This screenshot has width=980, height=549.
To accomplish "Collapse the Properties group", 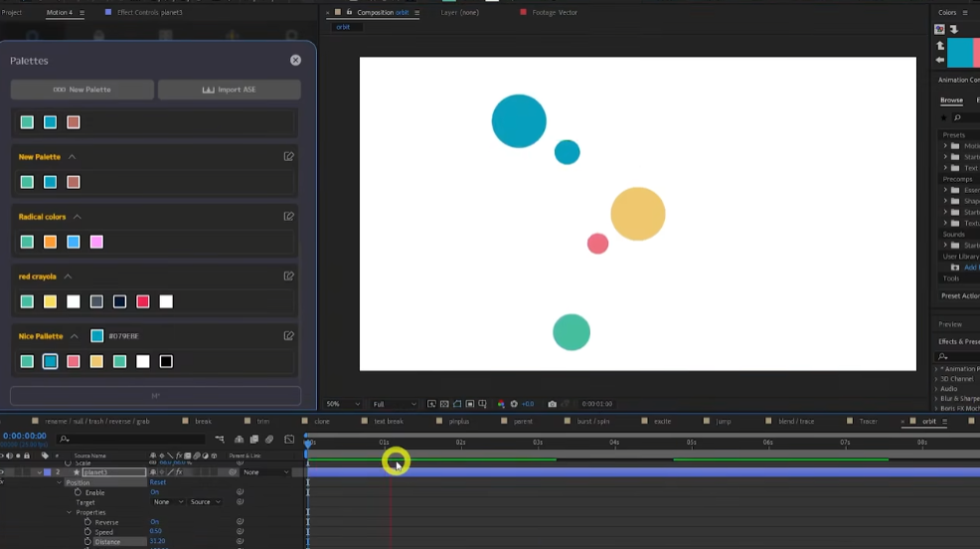I will click(70, 513).
